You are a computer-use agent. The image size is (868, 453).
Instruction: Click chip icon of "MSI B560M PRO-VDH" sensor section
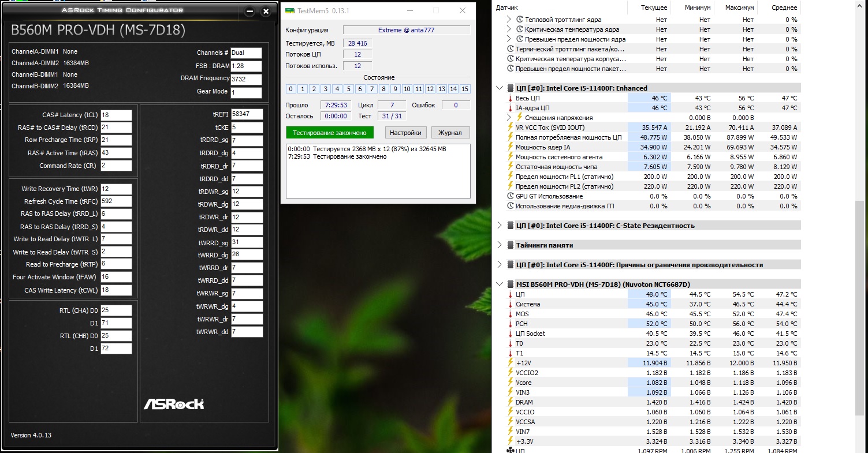pos(511,284)
